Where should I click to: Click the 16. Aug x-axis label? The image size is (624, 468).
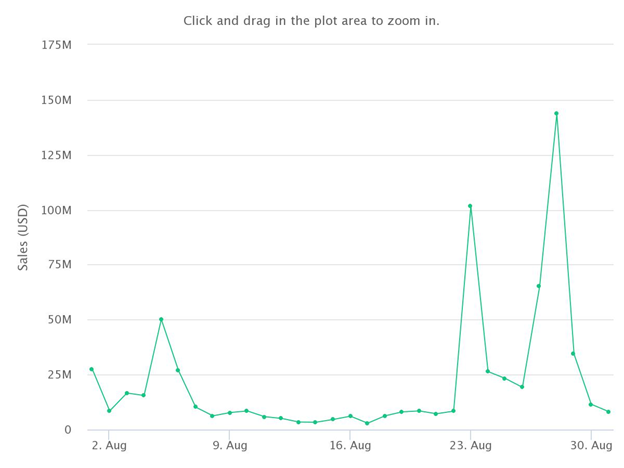[x=350, y=445]
